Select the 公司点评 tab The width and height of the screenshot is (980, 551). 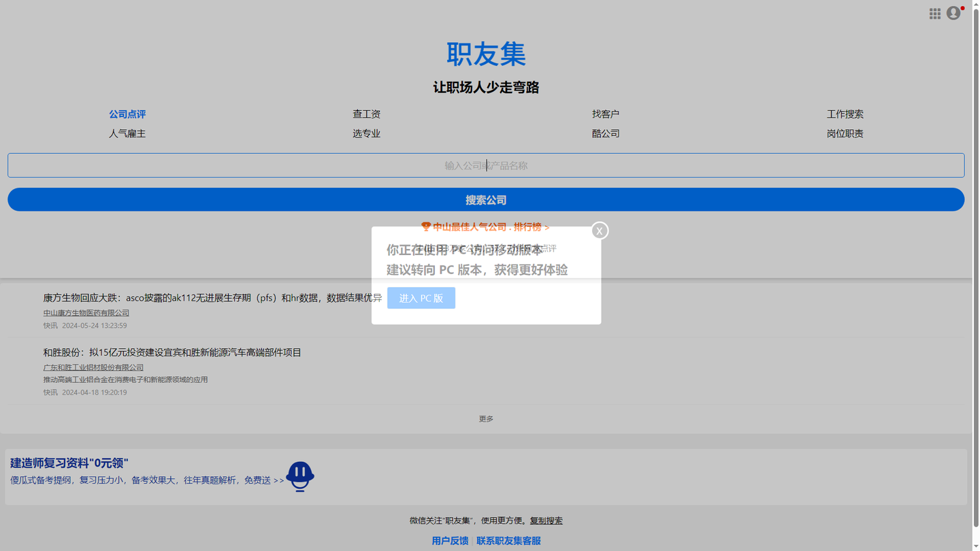(x=127, y=114)
